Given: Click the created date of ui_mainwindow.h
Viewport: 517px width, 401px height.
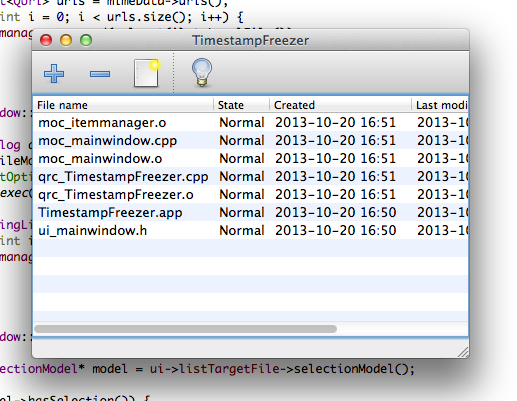Looking at the screenshot, I should click(x=335, y=231).
